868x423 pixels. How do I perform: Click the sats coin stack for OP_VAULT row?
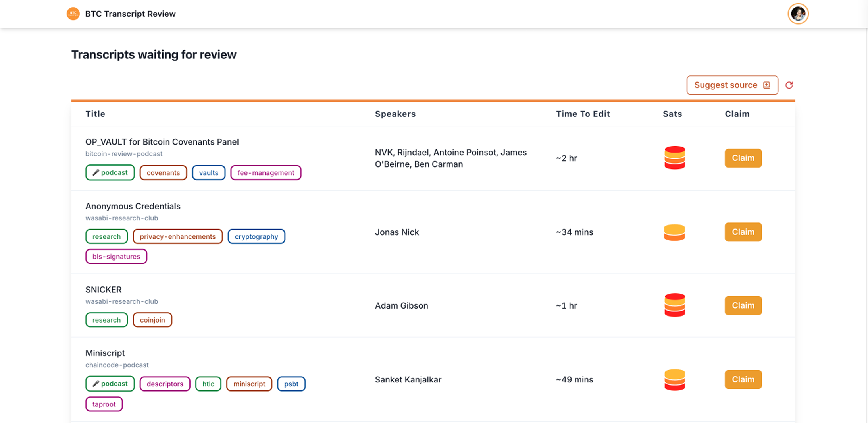(x=675, y=158)
